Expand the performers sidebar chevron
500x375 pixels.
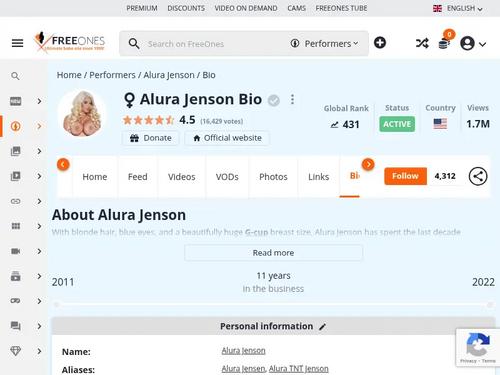pos(39,126)
